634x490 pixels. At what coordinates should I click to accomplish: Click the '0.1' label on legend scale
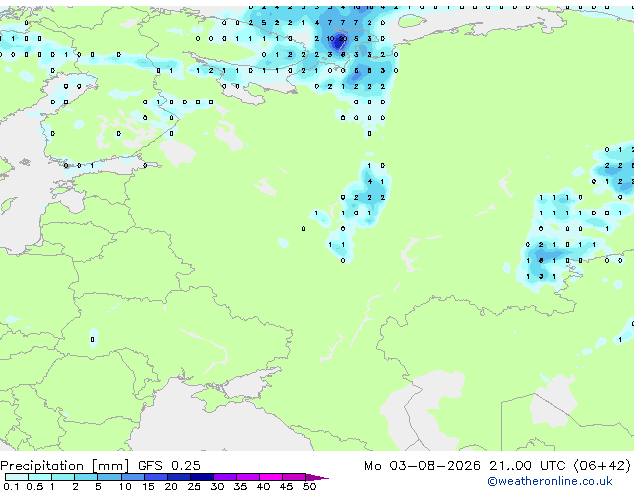pos(11,486)
